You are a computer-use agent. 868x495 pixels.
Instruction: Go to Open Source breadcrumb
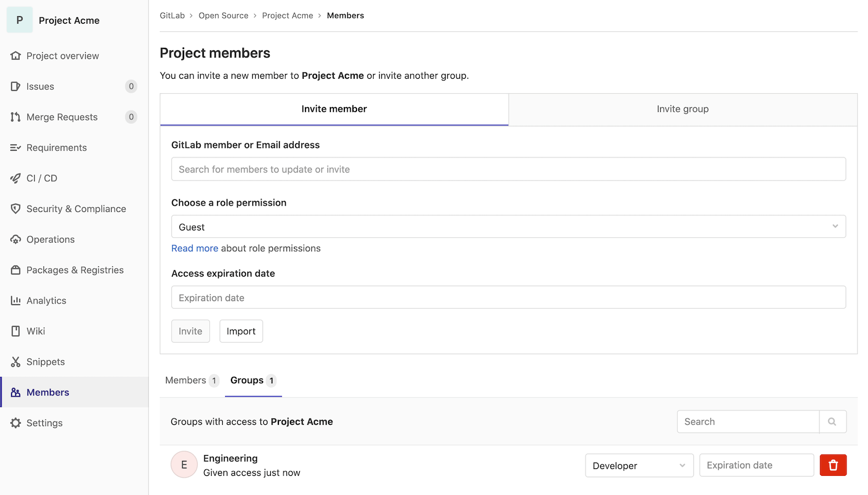pos(223,16)
